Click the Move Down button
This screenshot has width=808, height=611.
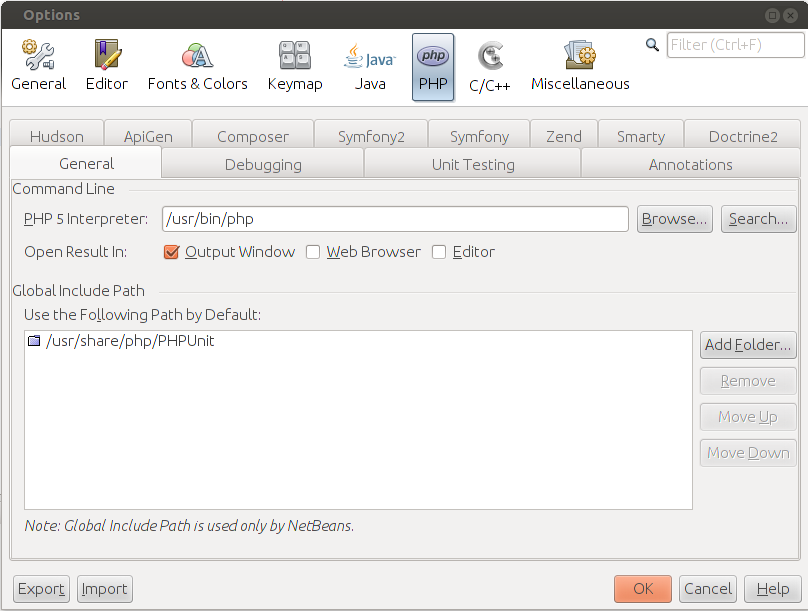pos(748,453)
